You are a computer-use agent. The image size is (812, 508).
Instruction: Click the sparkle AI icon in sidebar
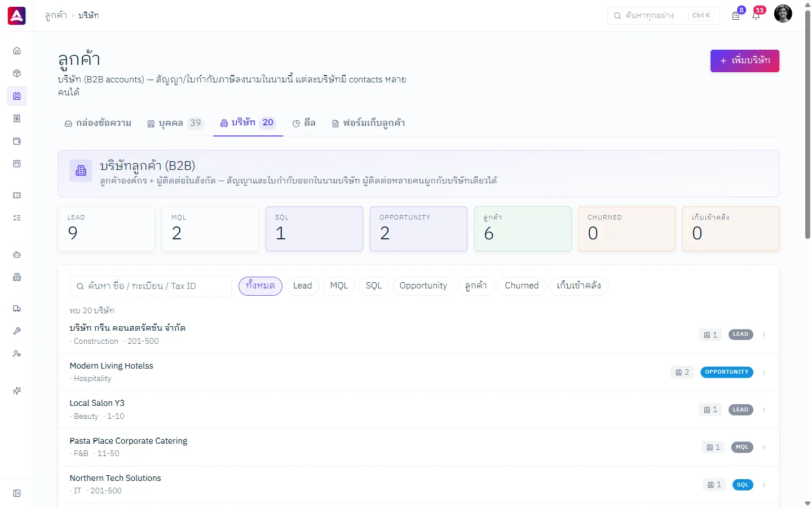click(x=17, y=391)
